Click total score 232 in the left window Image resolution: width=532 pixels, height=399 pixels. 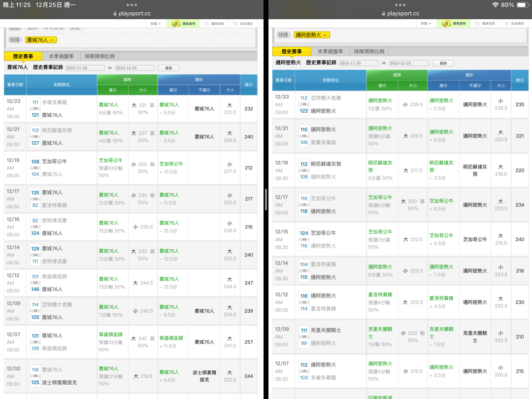point(249,108)
